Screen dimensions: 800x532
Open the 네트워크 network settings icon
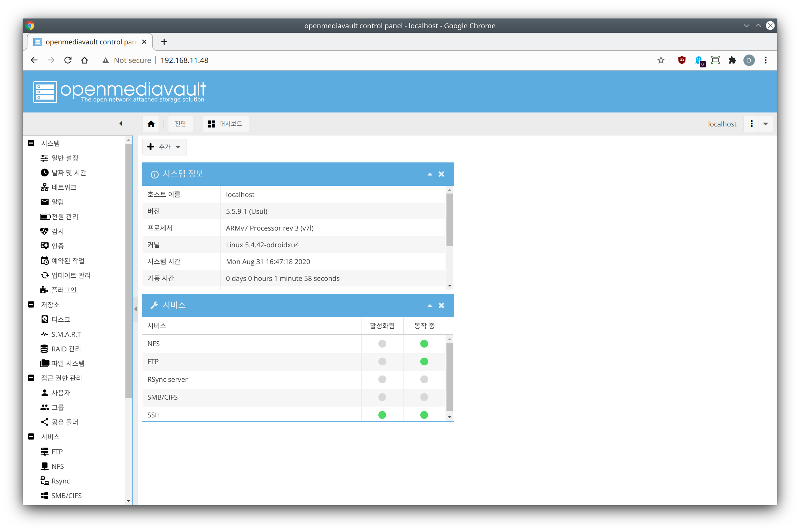pyautogui.click(x=45, y=188)
